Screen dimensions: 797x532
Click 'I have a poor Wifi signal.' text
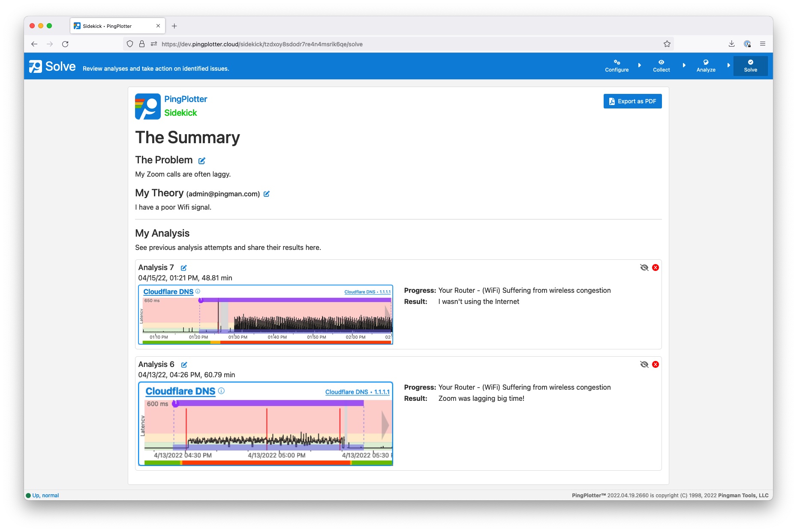click(173, 207)
